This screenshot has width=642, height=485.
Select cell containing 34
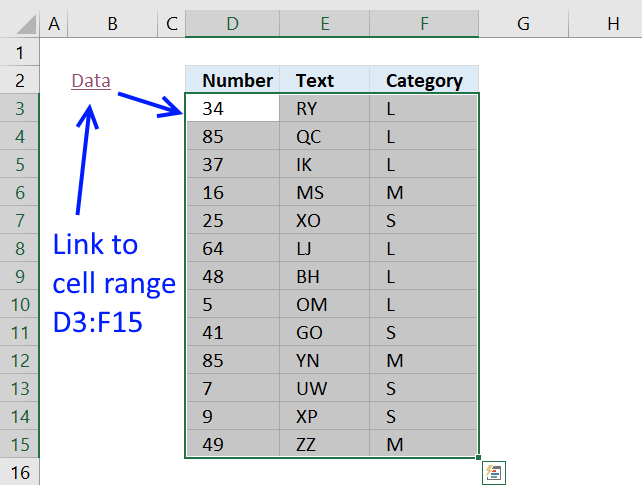233,108
